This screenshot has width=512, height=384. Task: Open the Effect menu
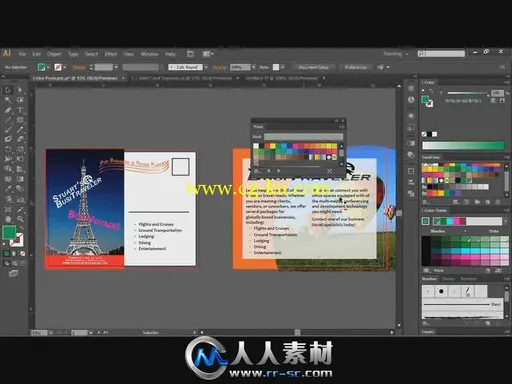(111, 54)
